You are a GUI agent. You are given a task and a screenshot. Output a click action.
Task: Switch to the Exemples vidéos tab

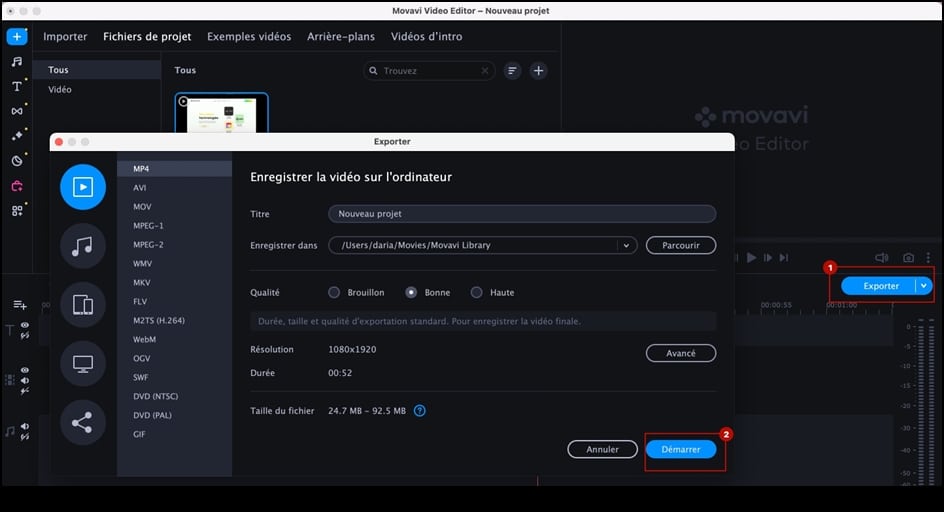pos(249,37)
